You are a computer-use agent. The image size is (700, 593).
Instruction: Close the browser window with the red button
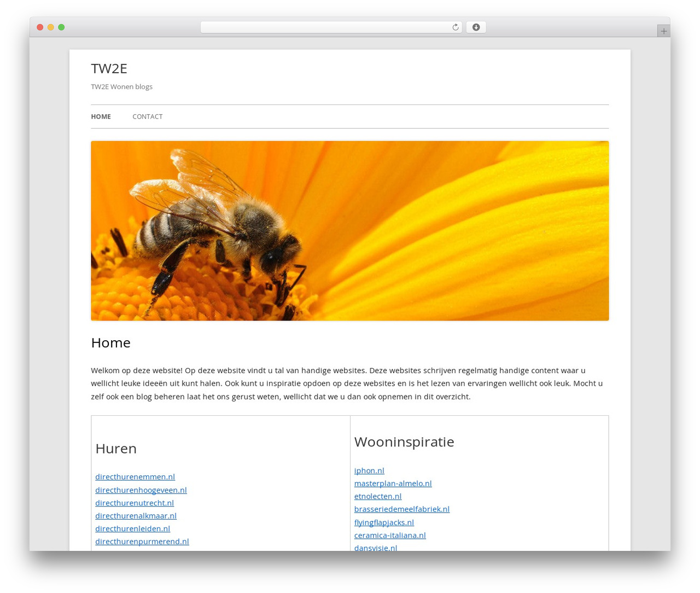[x=40, y=27]
